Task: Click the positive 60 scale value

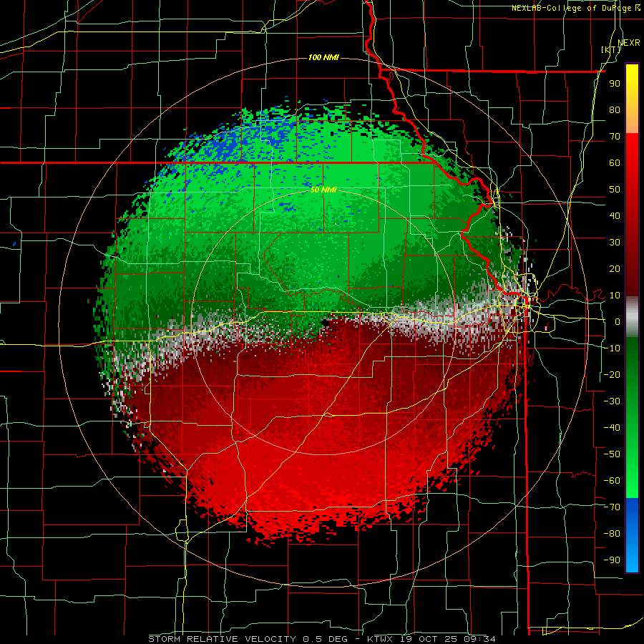Action: click(615, 162)
